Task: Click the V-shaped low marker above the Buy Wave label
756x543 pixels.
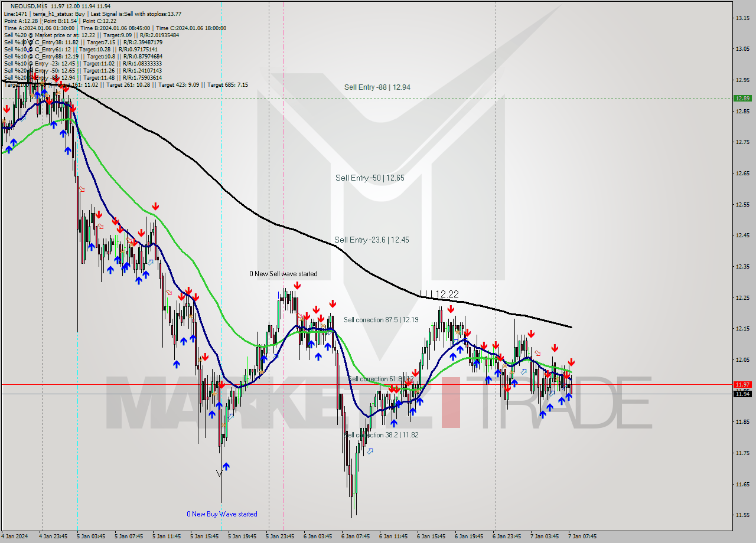Action: [x=219, y=473]
